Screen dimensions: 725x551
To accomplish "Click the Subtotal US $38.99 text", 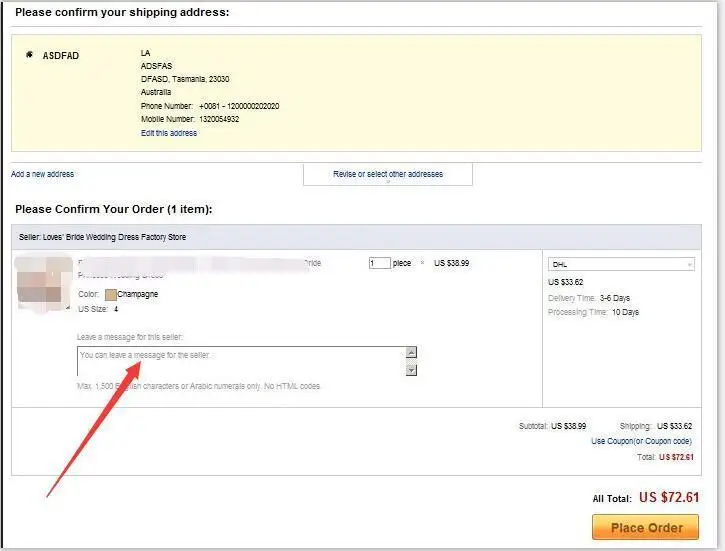I will [552, 426].
